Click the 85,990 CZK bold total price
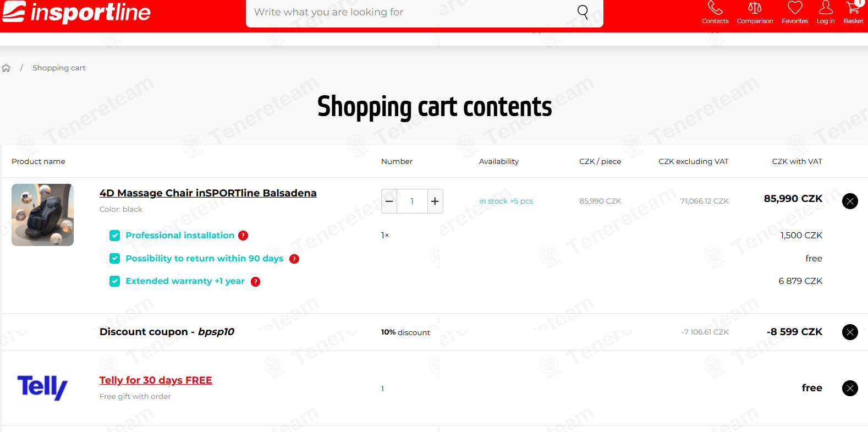 click(x=793, y=199)
